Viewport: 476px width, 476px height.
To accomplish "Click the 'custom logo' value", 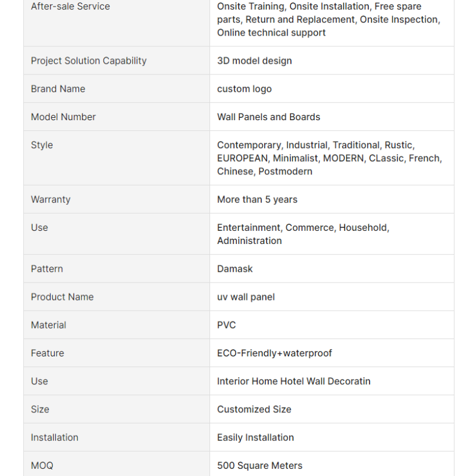I will click(x=245, y=89).
